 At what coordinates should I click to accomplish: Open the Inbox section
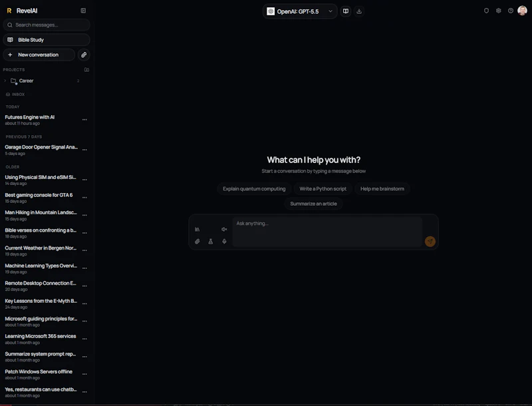(15, 95)
